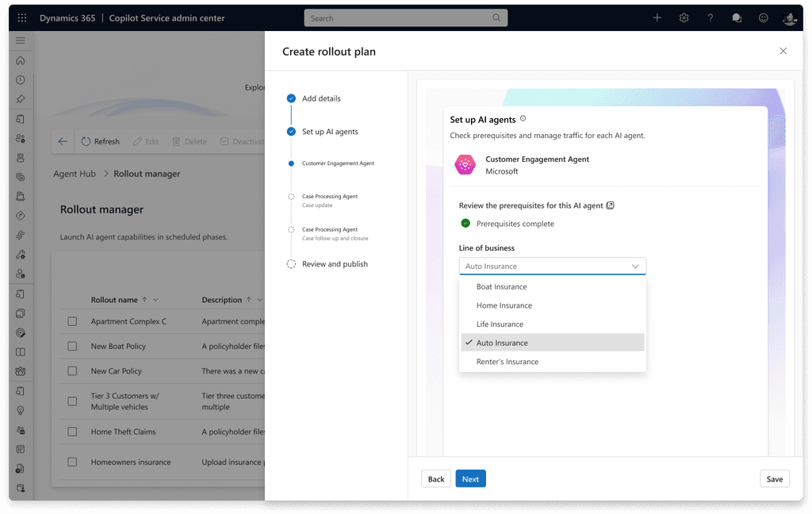Click into the top Search field
This screenshot has height=514, width=812.
tap(405, 18)
